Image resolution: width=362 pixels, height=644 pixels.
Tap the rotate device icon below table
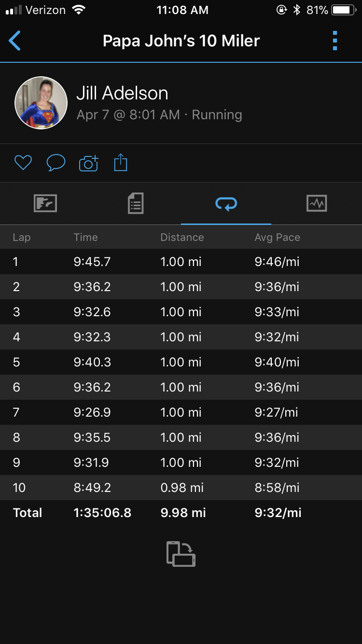pyautogui.click(x=181, y=554)
